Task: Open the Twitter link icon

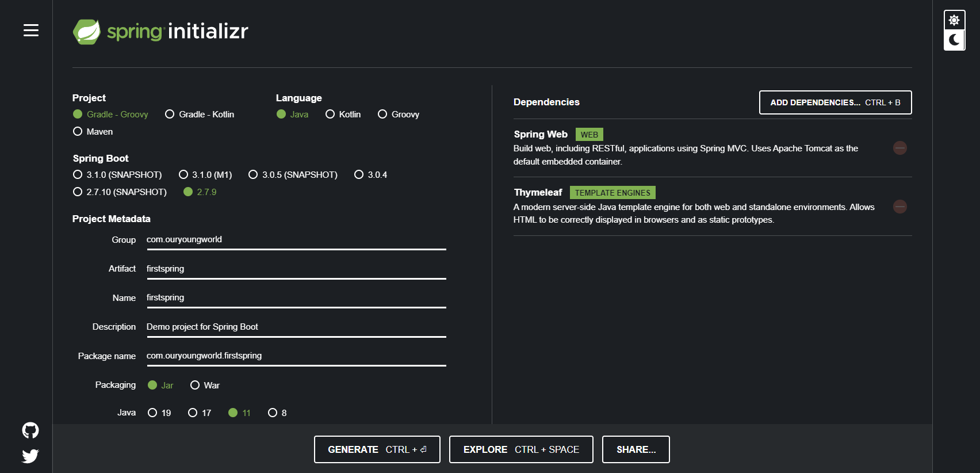Action: point(30,456)
